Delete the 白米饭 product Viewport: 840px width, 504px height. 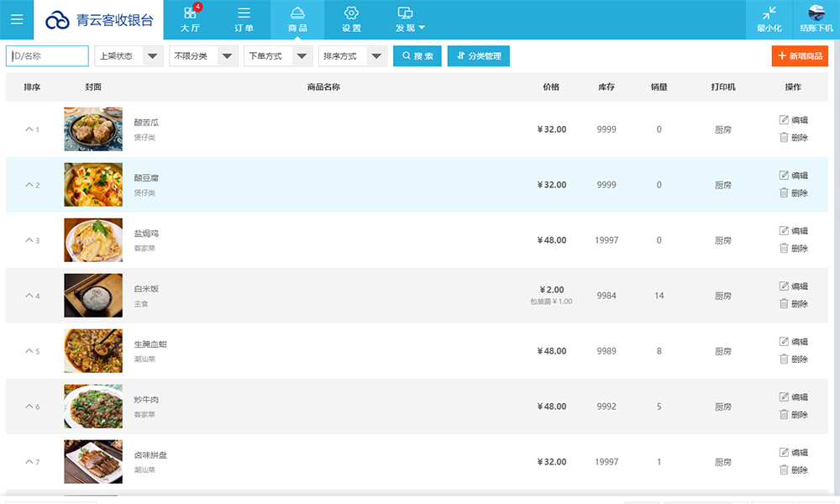[x=794, y=304]
